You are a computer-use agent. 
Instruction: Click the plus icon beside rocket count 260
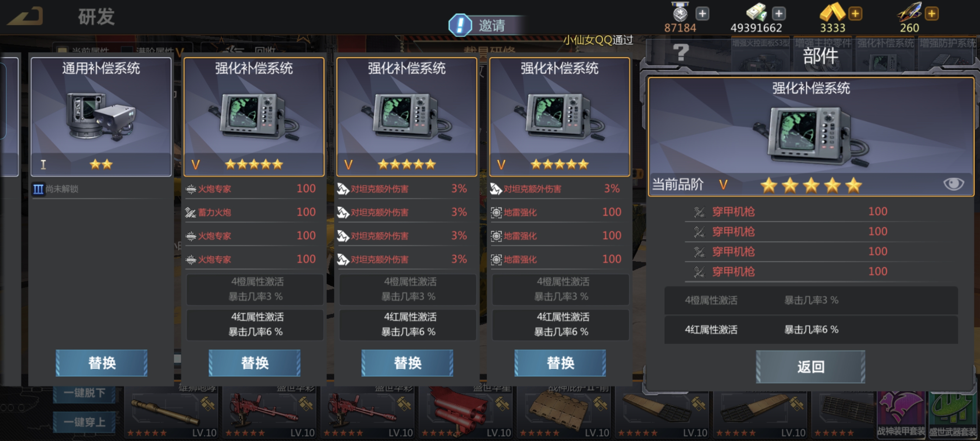coord(932,14)
